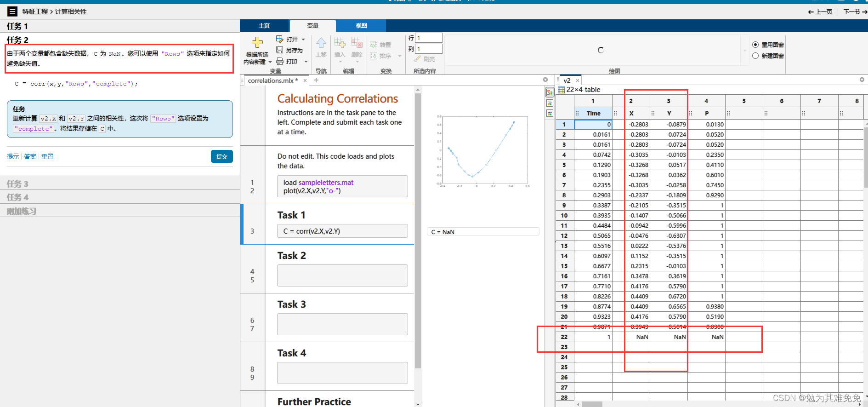Expand the 打印 dropdown arrow
868x407 pixels.
[306, 62]
